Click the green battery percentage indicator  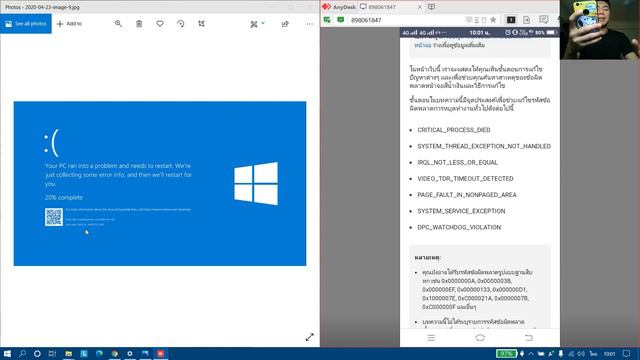click(x=506, y=353)
